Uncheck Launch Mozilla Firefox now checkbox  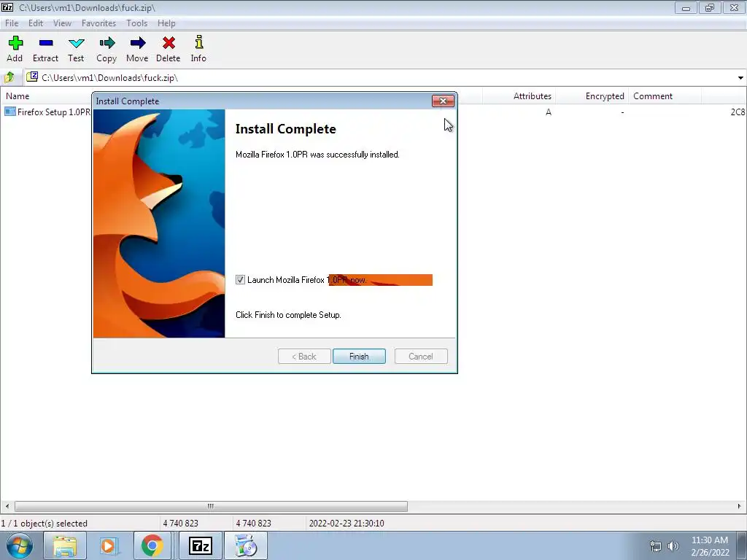(240, 280)
